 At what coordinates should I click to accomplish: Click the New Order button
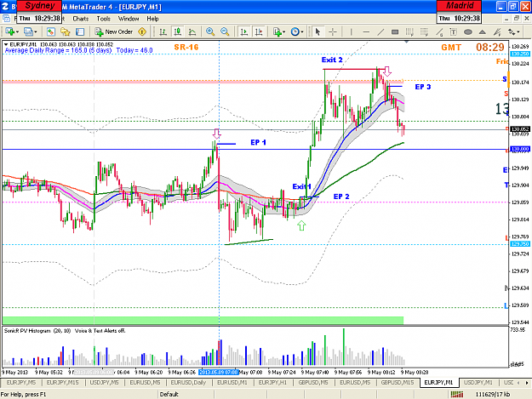[114, 31]
